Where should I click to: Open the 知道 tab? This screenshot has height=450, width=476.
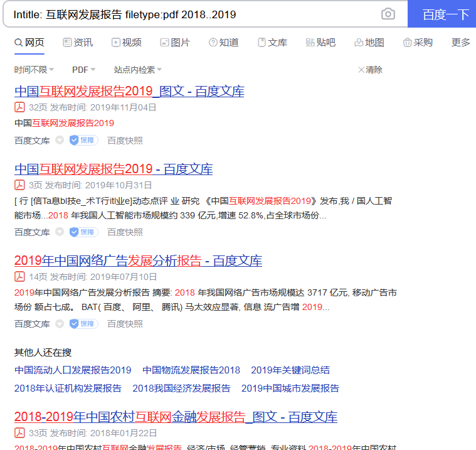coord(224,43)
